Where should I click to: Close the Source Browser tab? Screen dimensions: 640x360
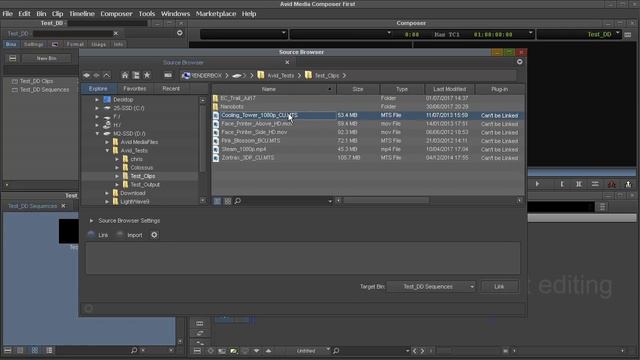point(287,62)
